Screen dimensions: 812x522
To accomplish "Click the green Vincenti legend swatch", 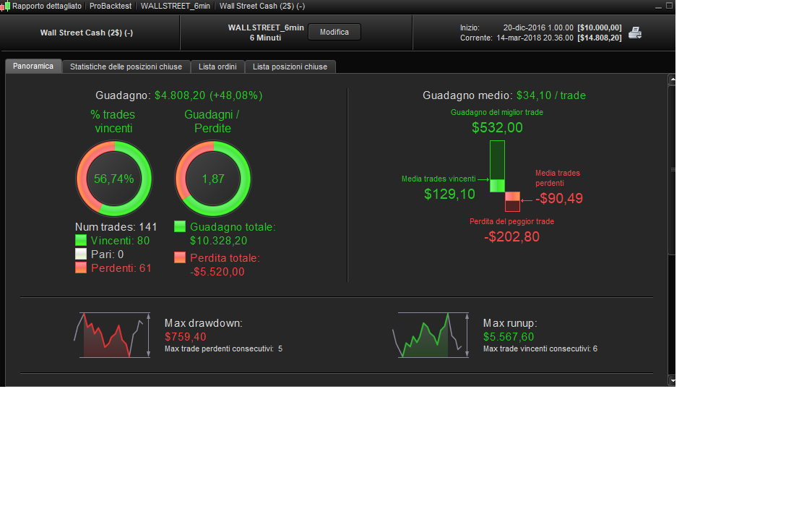I will pyautogui.click(x=81, y=240).
